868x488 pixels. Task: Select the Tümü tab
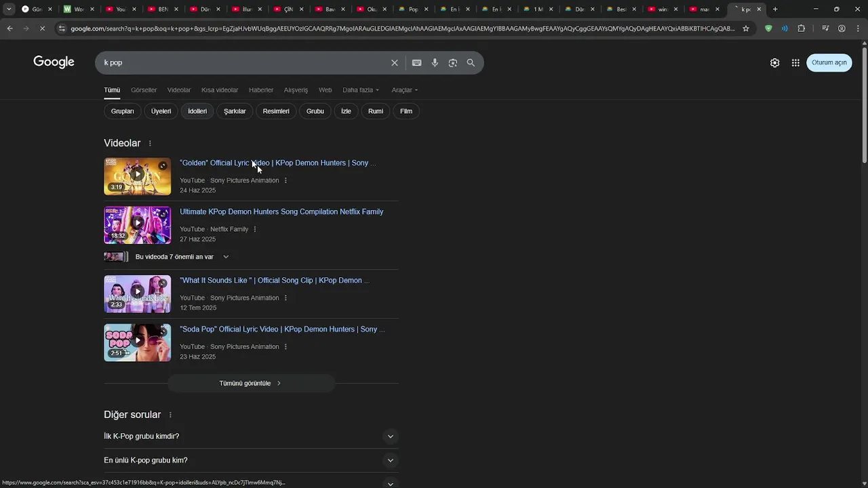112,89
